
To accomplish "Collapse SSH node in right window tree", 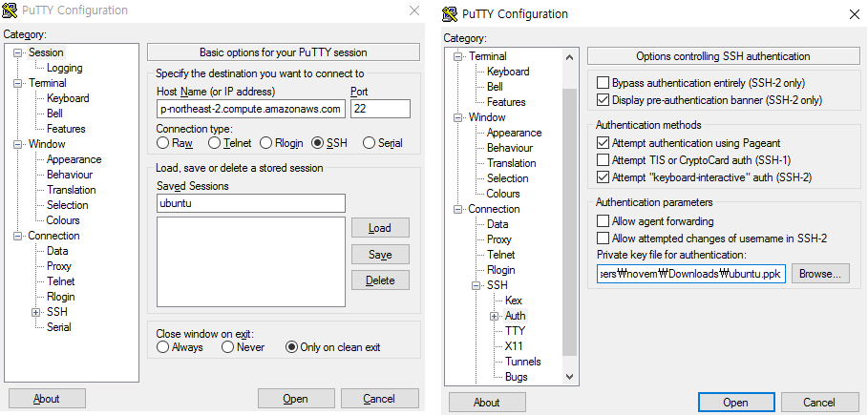I will [x=476, y=285].
